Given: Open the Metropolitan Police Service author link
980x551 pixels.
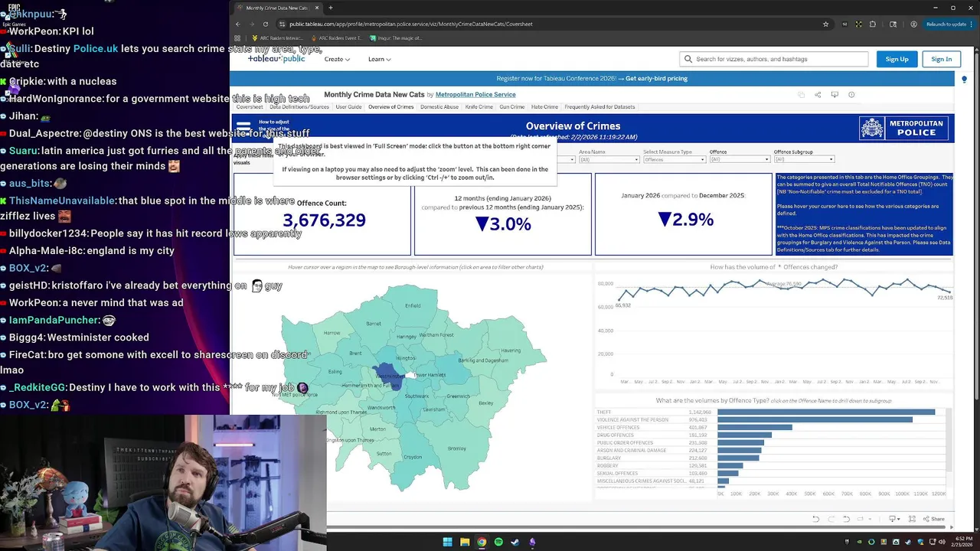Looking at the screenshot, I should coord(475,95).
